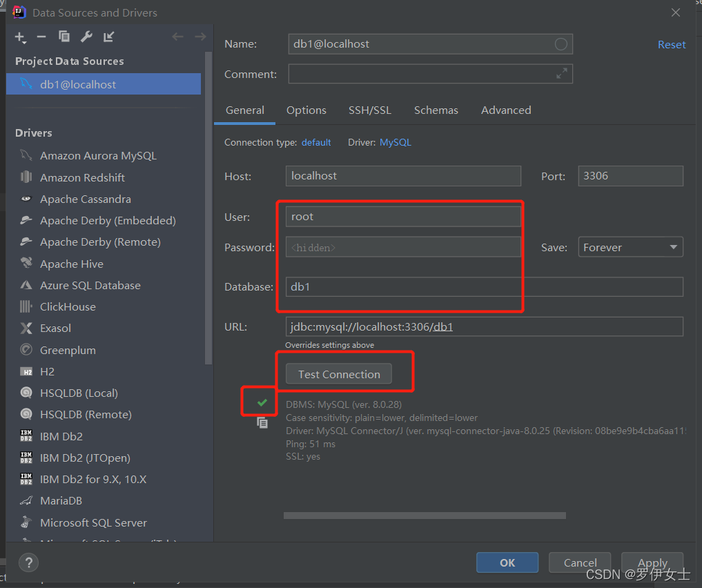Click the Cancel button
Viewport: 702px width, 588px height.
[581, 562]
